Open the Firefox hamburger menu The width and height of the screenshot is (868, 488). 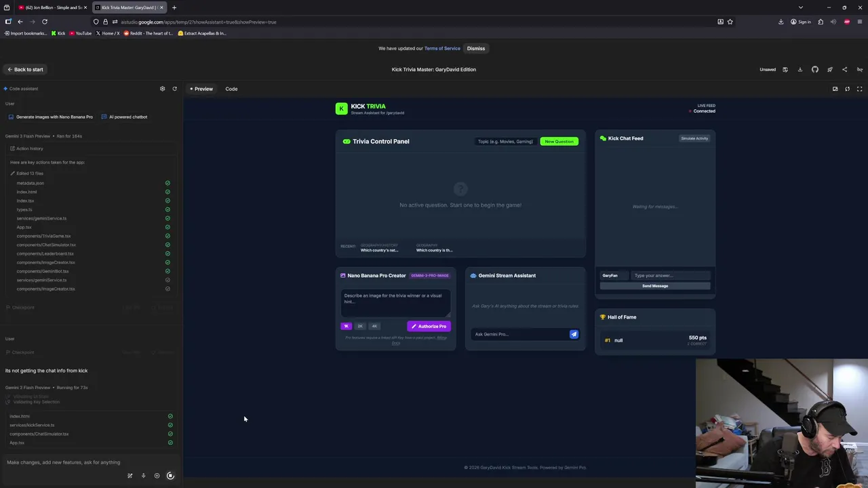tap(860, 22)
